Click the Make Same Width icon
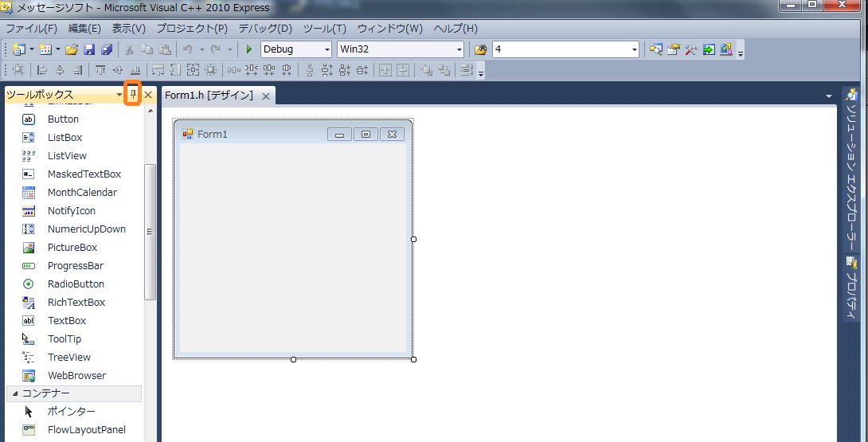The height and width of the screenshot is (442, 868). (x=158, y=70)
